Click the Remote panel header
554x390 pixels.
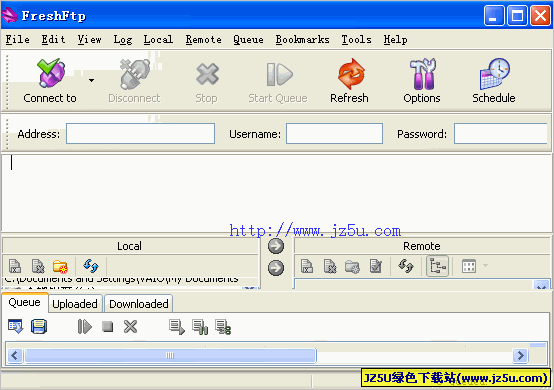[422, 246]
